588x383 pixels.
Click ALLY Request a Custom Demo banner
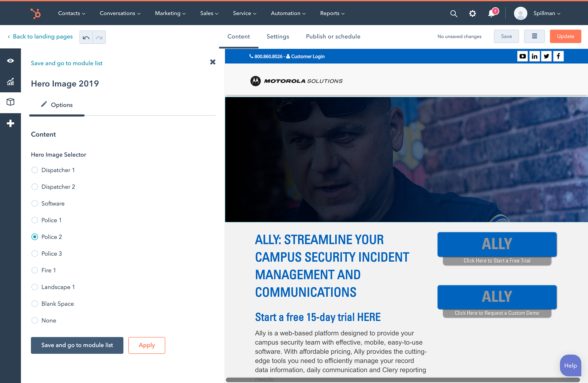(x=497, y=301)
